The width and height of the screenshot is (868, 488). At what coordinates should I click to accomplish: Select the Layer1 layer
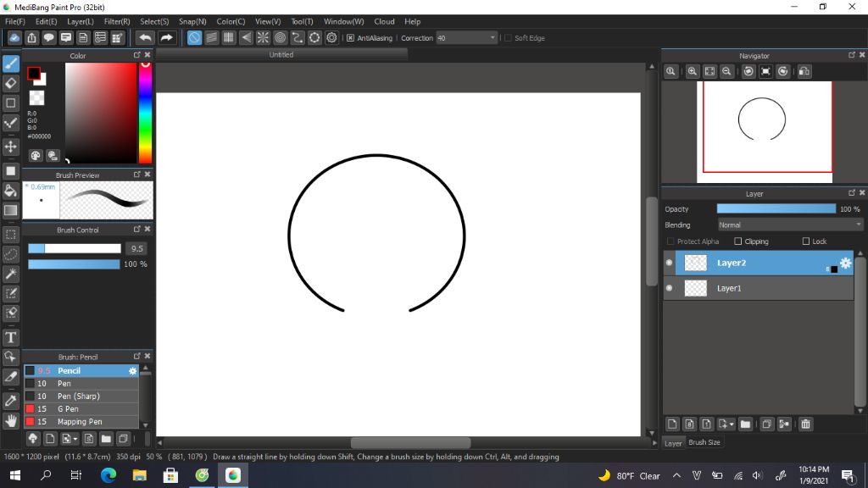tap(759, 288)
